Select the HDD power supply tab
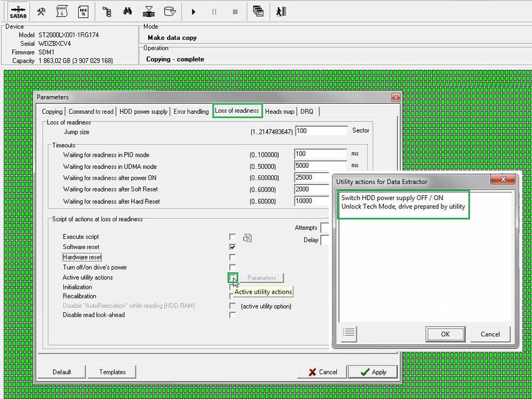 coord(143,112)
